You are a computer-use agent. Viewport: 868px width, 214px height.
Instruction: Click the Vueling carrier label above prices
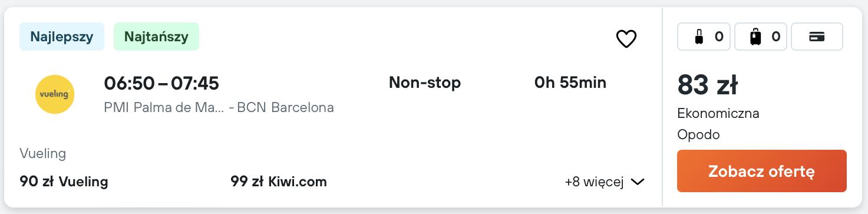(x=42, y=154)
